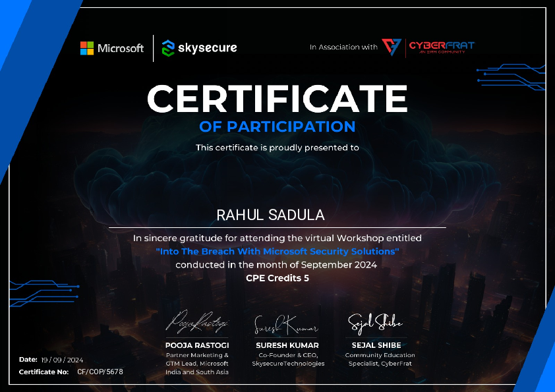The image size is (555, 392).
Task: Select Pooja Rastogi's handwritten signature
Action: click(x=196, y=323)
